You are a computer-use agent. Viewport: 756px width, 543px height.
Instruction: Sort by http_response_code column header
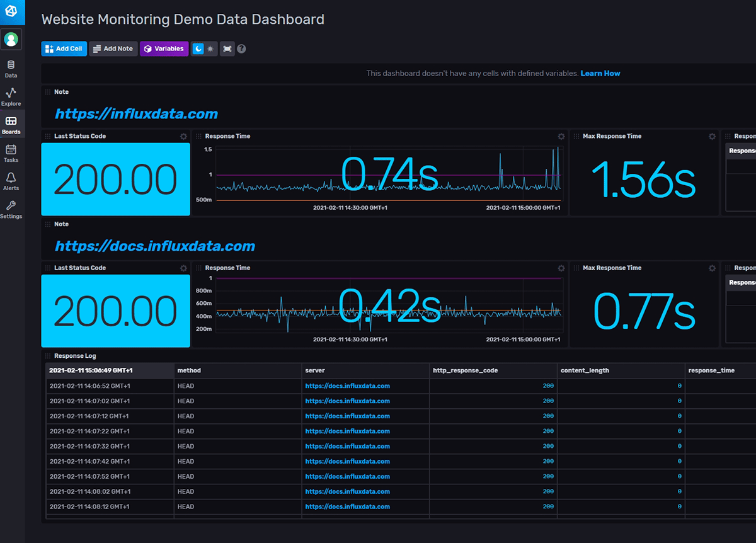coord(464,370)
